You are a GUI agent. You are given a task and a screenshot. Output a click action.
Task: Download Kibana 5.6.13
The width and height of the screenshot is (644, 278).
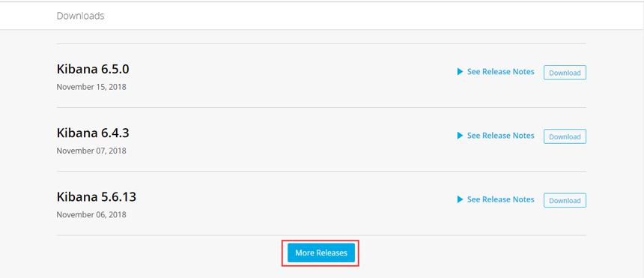(x=565, y=200)
